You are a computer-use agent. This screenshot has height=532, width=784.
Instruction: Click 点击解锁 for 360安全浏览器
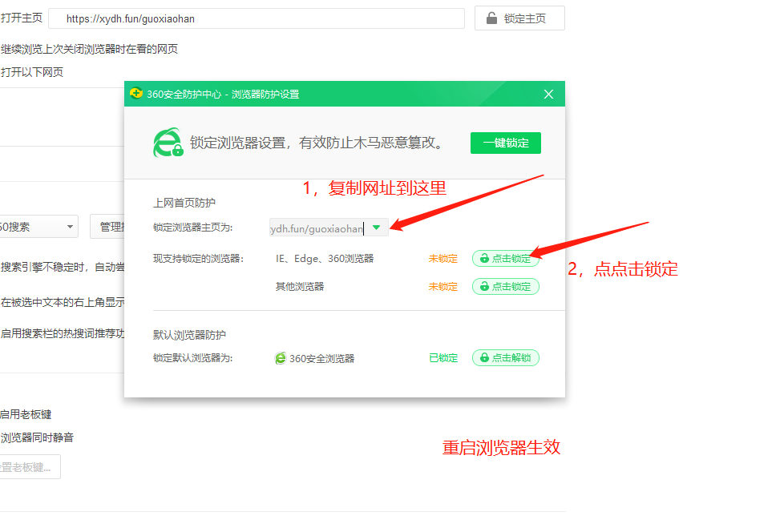click(506, 357)
